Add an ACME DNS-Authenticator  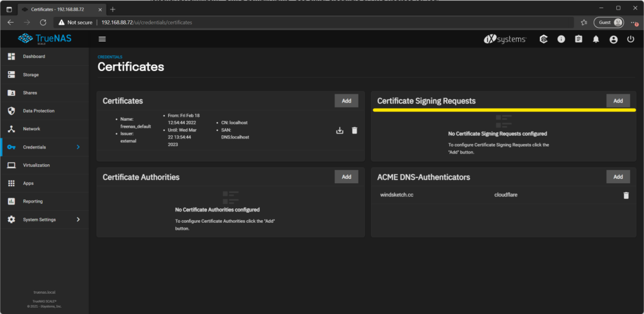[x=618, y=177]
